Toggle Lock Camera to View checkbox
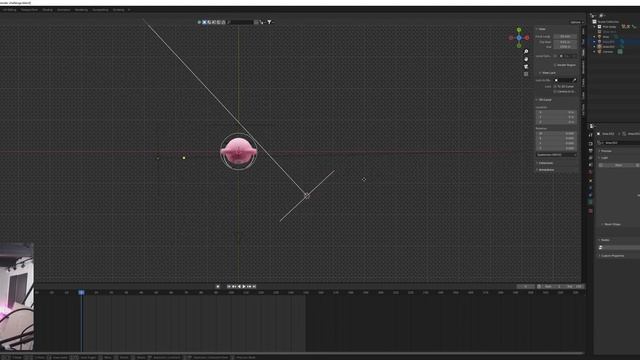Image resolution: width=640 pixels, height=360 pixels. [x=555, y=91]
